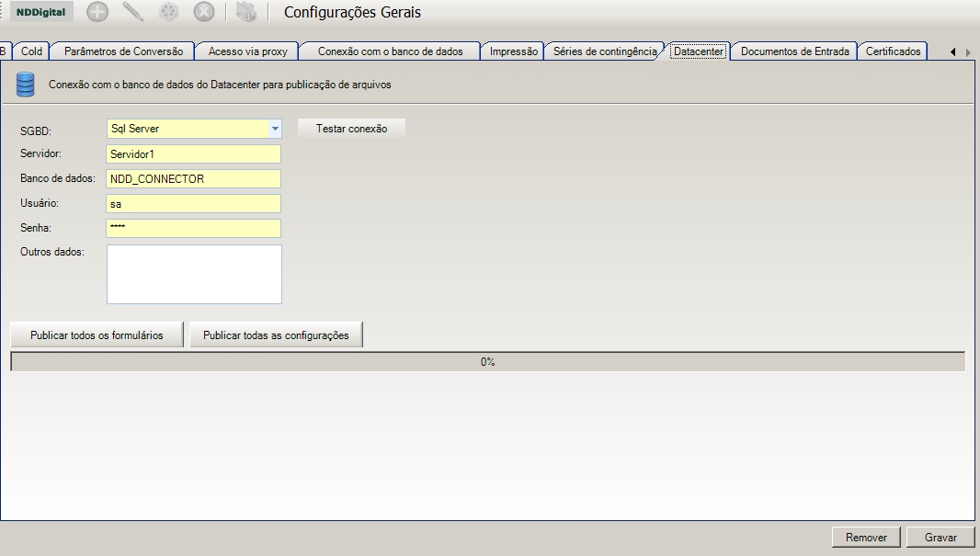Screen dimensions: 980x556
Task: Click the 0% progress bar
Action: pos(487,362)
